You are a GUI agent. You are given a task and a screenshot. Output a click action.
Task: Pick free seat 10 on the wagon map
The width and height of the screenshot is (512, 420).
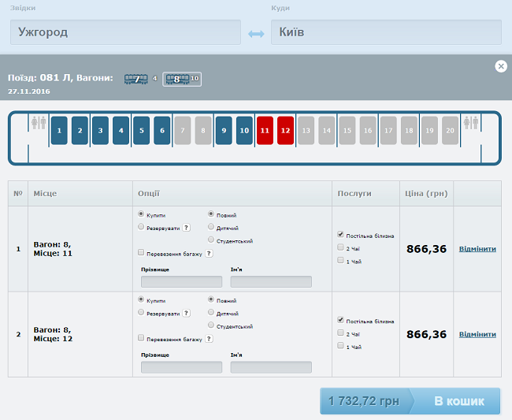point(244,130)
